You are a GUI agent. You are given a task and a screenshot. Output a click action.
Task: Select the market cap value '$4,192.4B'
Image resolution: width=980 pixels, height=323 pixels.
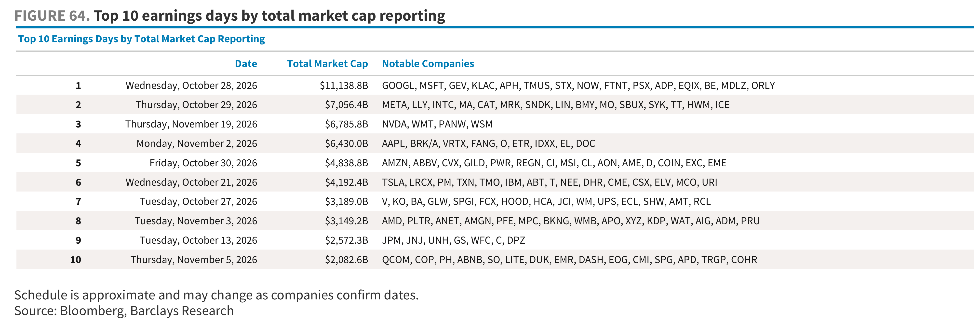point(346,183)
